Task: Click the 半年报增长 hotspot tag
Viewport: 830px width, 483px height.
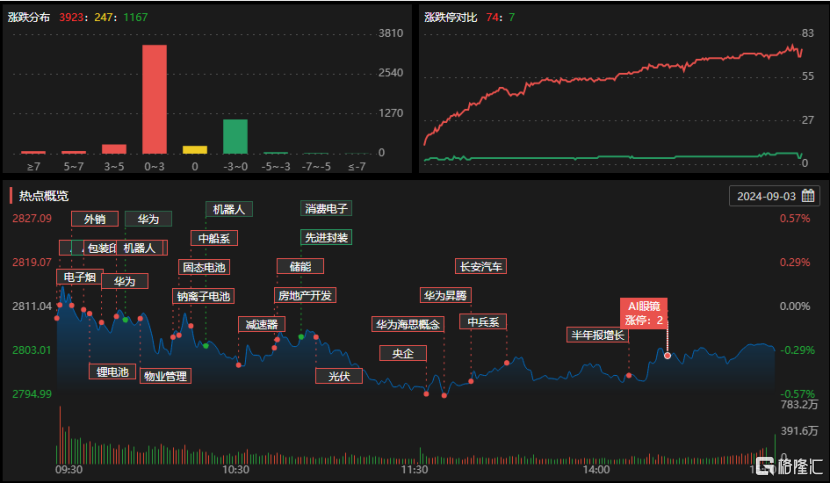Action: (598, 335)
